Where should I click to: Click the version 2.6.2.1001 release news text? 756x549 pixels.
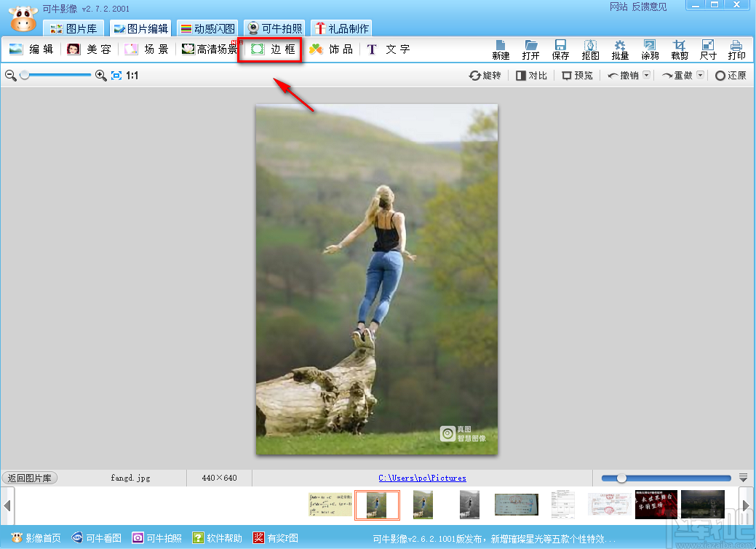point(494,538)
